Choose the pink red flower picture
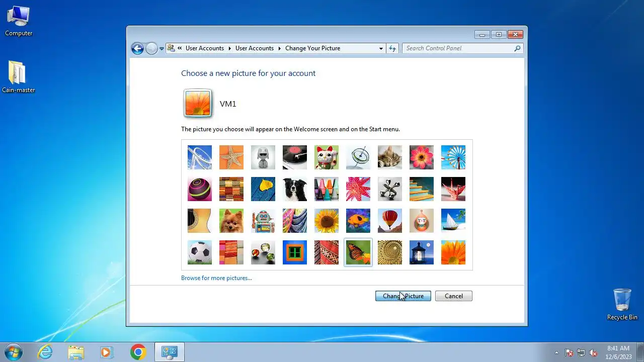Screen dimensions: 644x362 coord(422,157)
